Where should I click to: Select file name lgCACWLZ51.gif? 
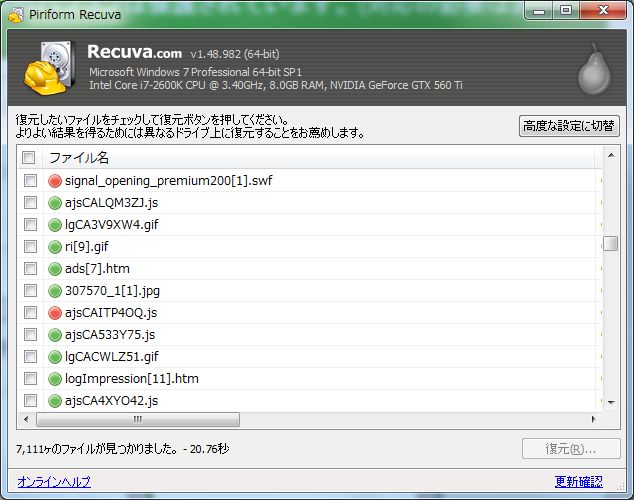coord(112,357)
